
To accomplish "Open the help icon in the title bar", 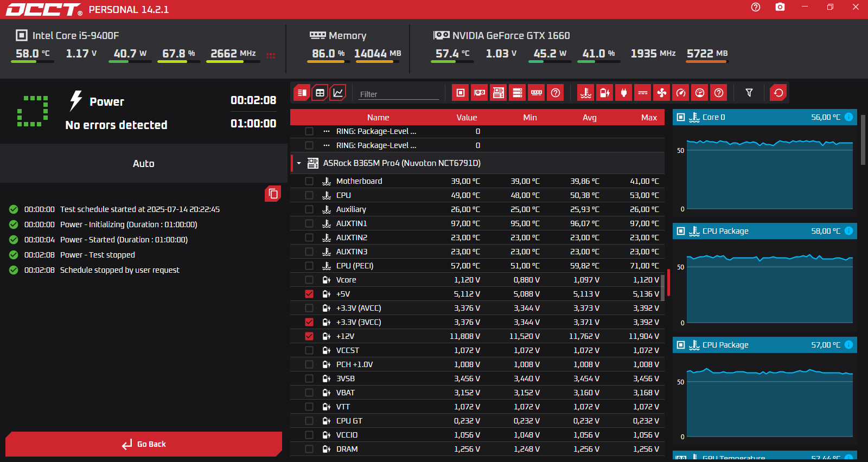I will click(755, 7).
